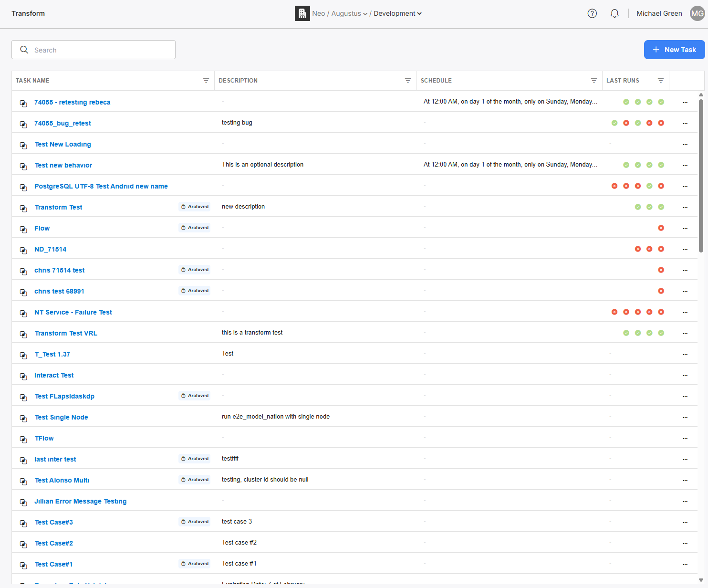Open the notifications bell
Image resolution: width=708 pixels, height=588 pixels.
coord(614,13)
